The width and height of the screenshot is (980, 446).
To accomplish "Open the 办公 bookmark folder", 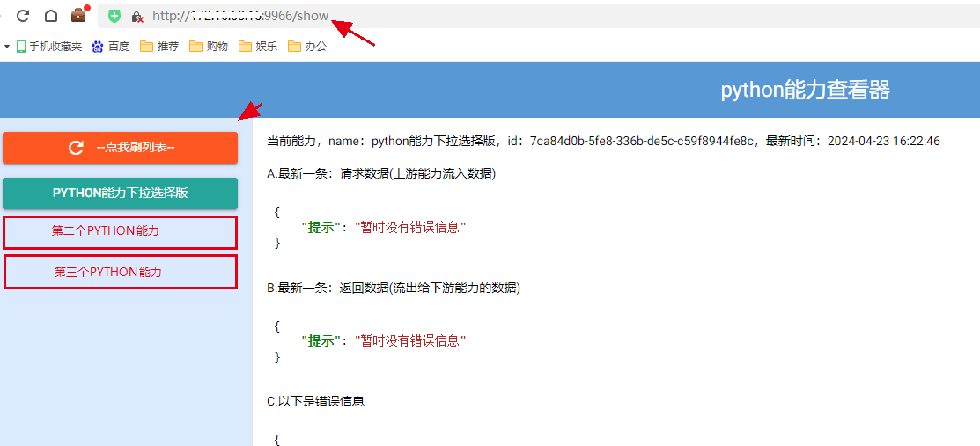I will pyautogui.click(x=306, y=47).
